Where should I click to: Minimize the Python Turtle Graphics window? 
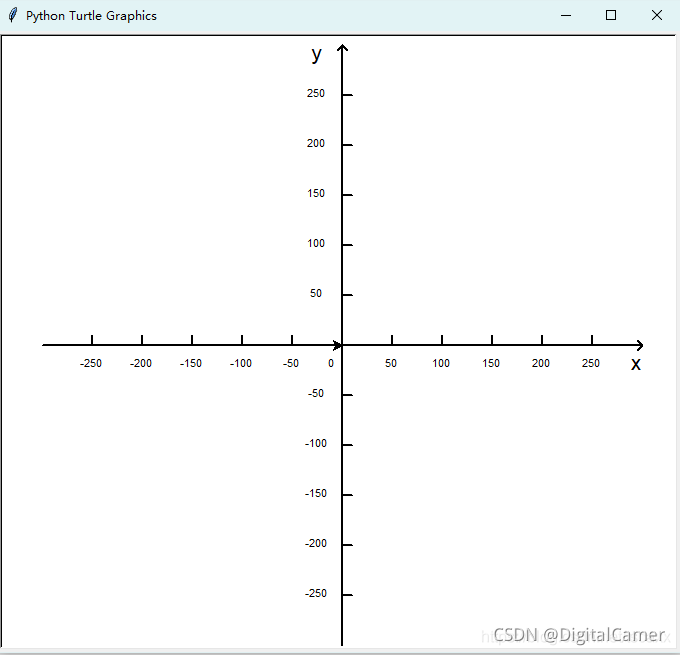(x=566, y=16)
